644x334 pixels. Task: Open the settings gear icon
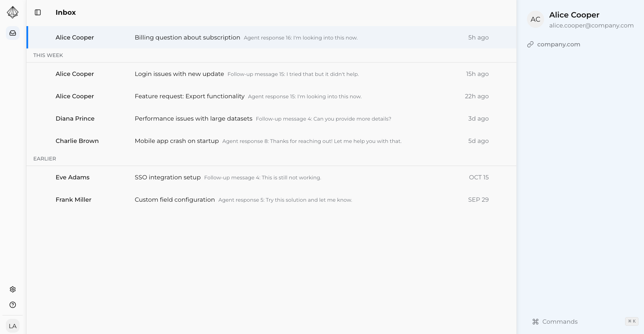tap(13, 289)
